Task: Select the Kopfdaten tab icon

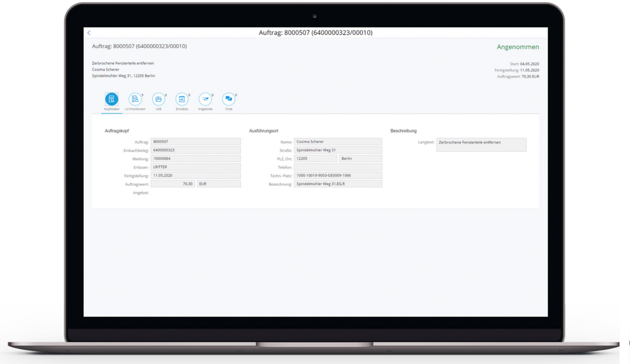Action: coord(112,99)
